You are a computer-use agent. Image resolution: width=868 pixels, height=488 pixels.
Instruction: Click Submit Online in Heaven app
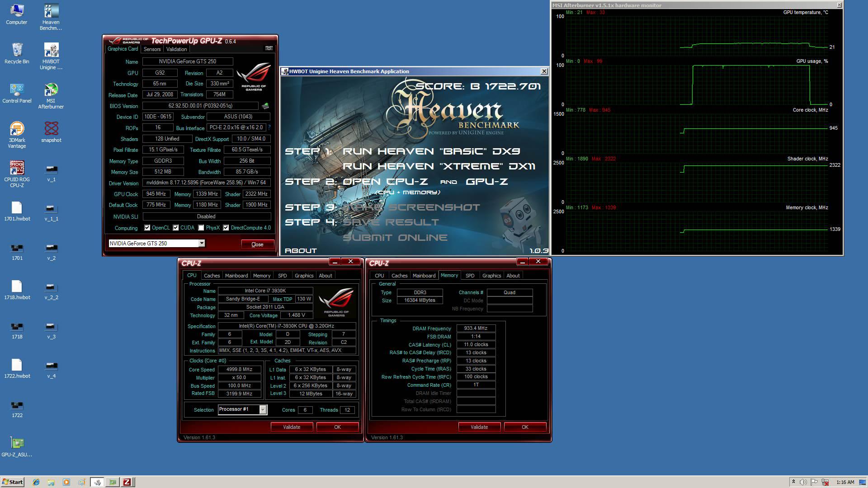pos(395,238)
